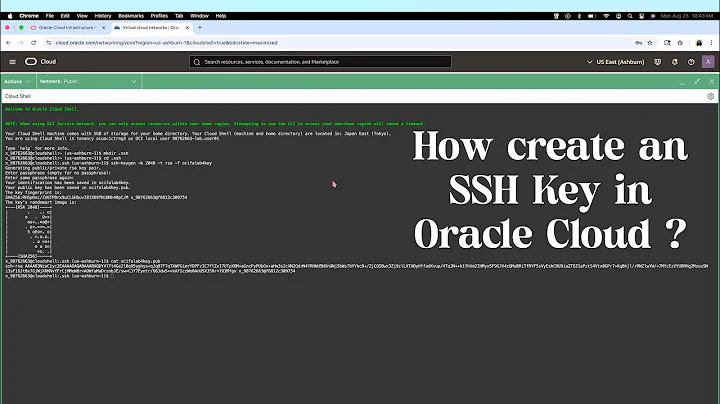Bookmark this page with the star

650,43
